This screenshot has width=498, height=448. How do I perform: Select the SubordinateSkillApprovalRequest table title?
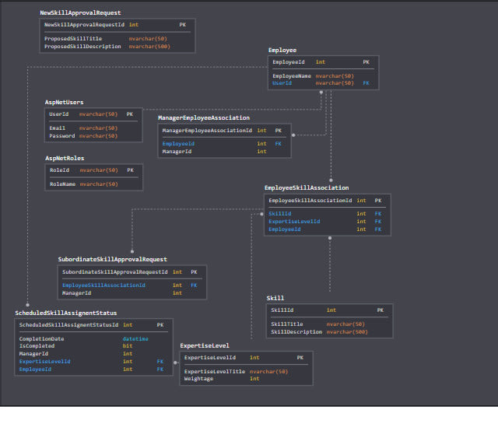[112, 260]
